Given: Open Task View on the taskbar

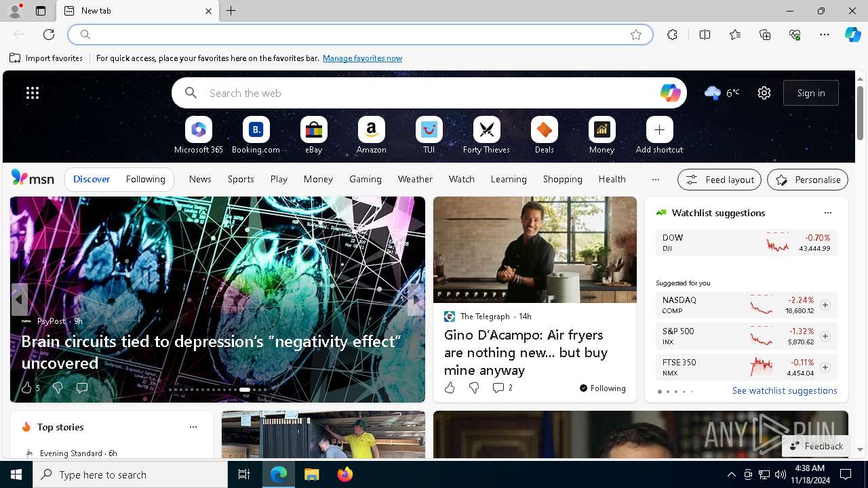Looking at the screenshot, I should pos(244,474).
